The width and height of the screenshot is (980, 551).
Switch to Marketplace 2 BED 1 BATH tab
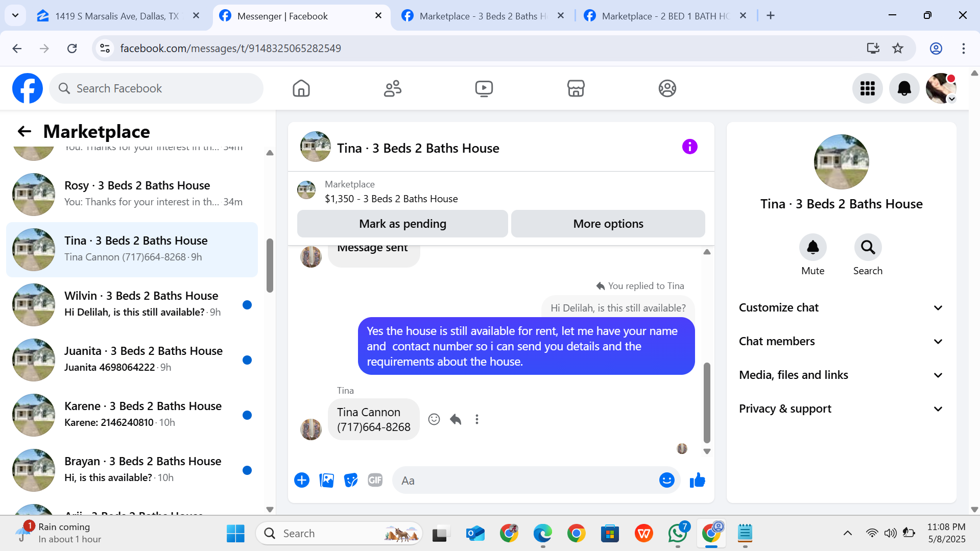(x=665, y=16)
